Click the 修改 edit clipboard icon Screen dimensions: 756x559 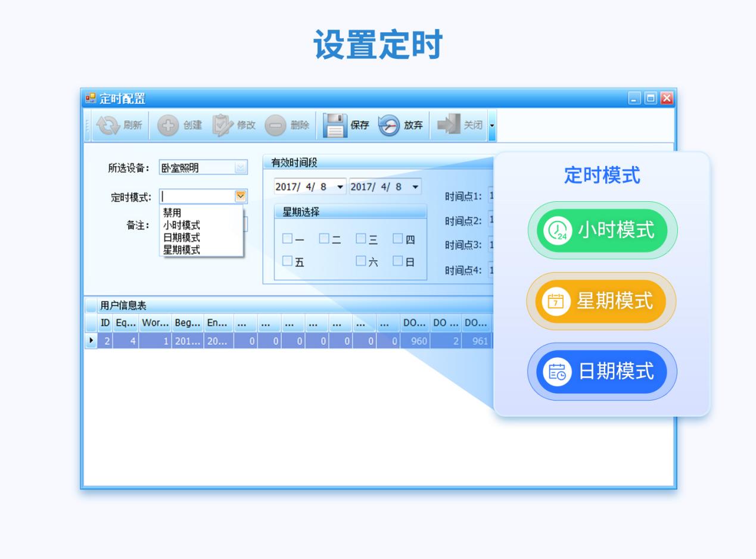tap(223, 125)
